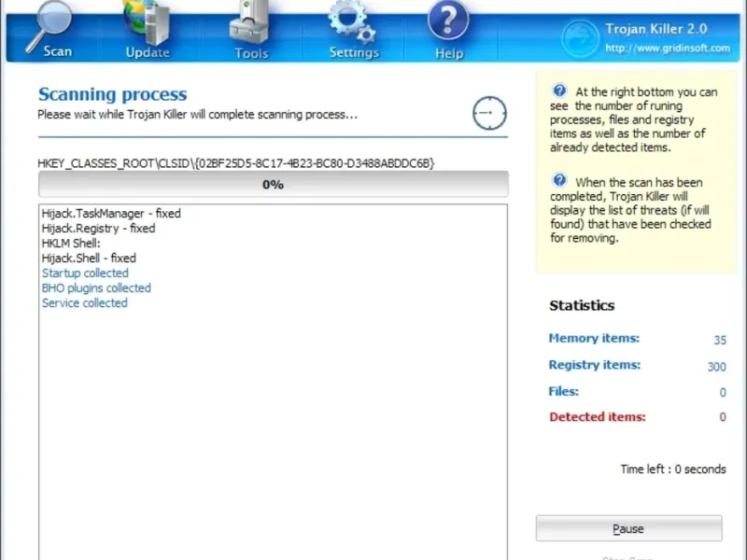This screenshot has height=560, width=747.
Task: Click the 'Files:' statistic label
Action: (564, 391)
